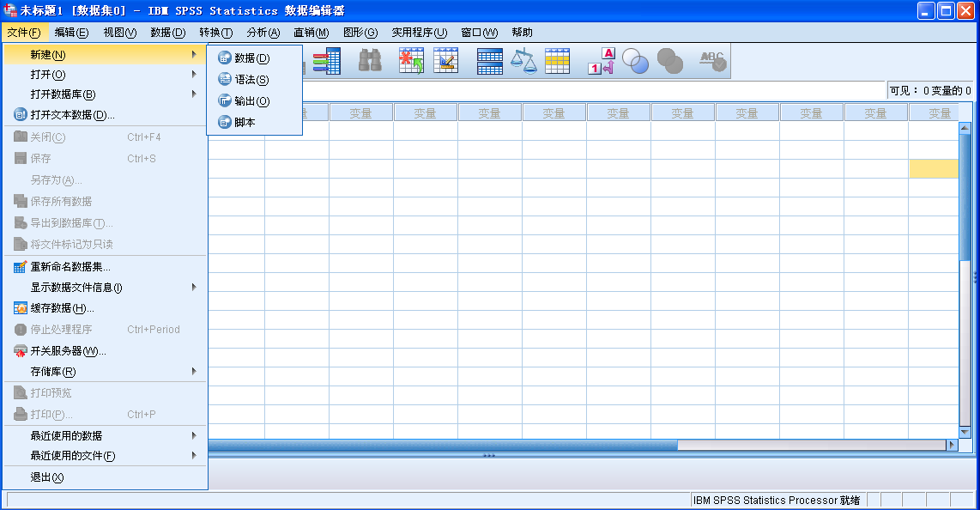Click the Insert Variable toolbar icon
The image size is (980, 510).
445,61
